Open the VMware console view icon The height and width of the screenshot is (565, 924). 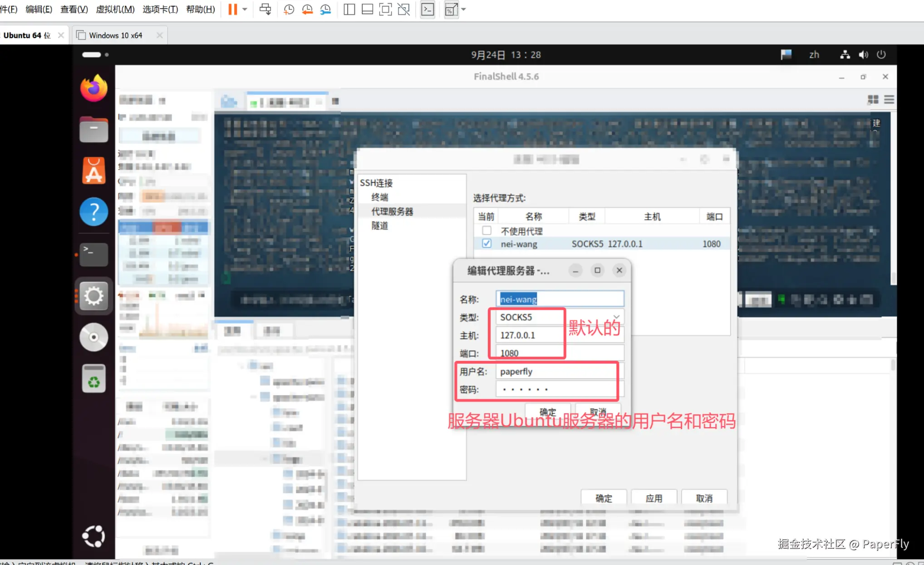(x=428, y=10)
